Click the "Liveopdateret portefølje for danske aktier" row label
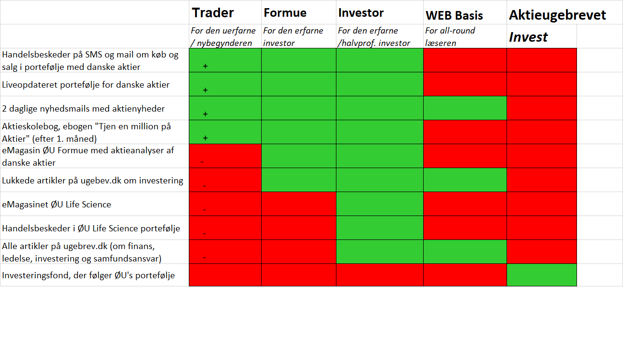This screenshot has height=364, width=623. click(x=86, y=85)
